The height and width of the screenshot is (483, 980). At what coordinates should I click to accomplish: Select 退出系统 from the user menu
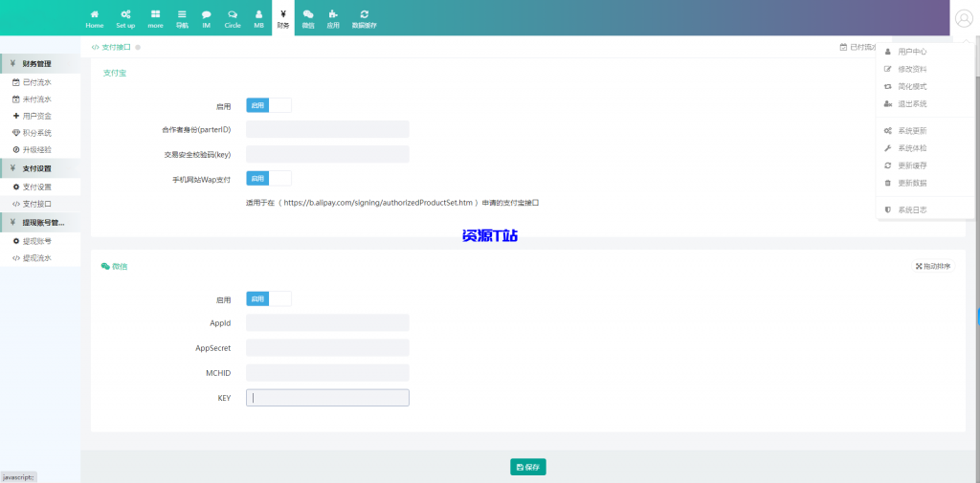(911, 103)
